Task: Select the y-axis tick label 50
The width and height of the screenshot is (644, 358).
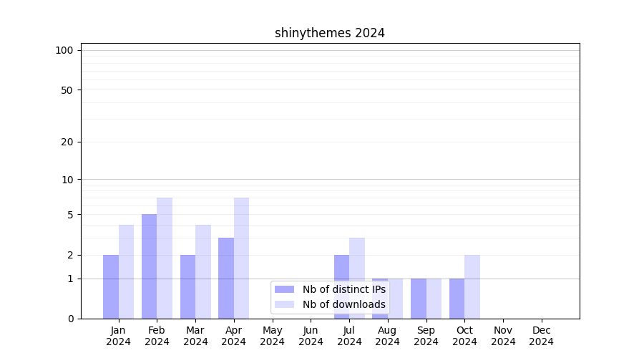Action: click(x=67, y=90)
